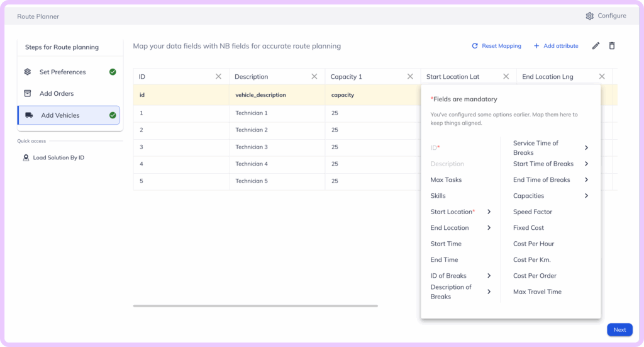Expand the ID of Breaks submenu
644x347 pixels.
click(489, 276)
